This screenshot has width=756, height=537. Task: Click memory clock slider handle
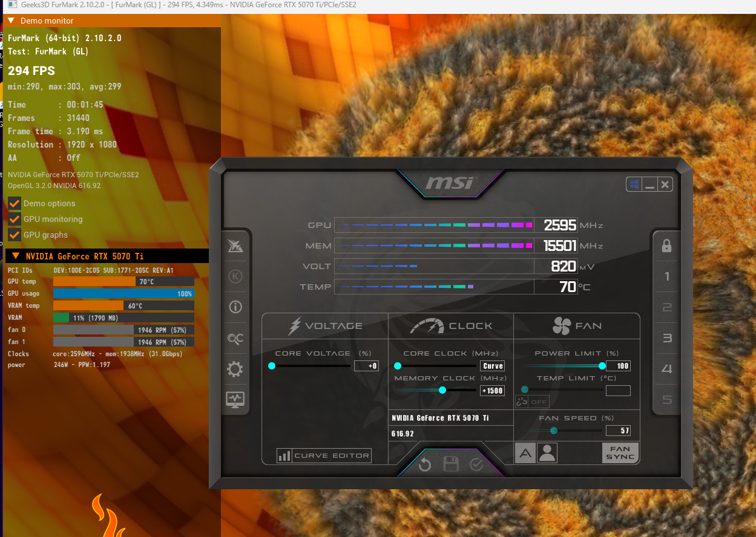(442, 390)
